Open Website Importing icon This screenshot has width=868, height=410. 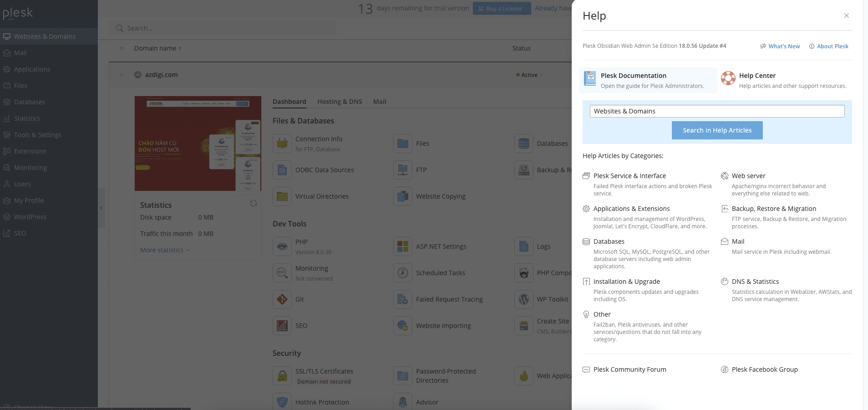coord(403,326)
